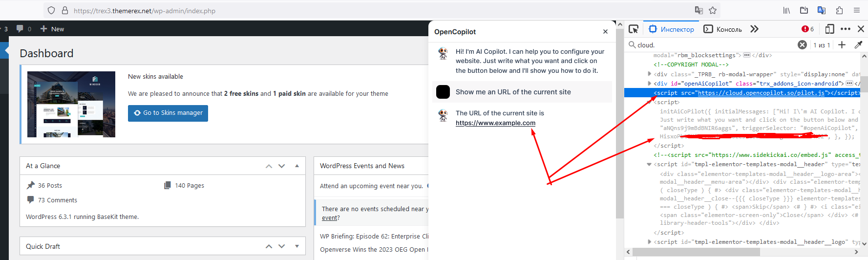Click the Go to Skins manager button
This screenshot has width=868, height=260.
click(168, 113)
